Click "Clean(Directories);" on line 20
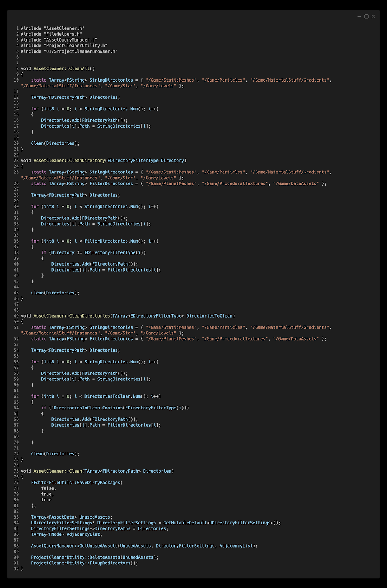 pos(55,143)
